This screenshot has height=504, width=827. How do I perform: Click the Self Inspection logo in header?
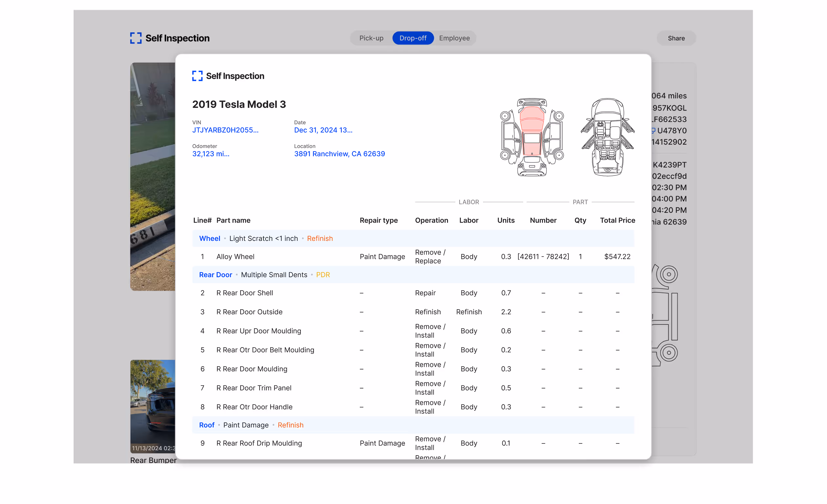(x=170, y=38)
